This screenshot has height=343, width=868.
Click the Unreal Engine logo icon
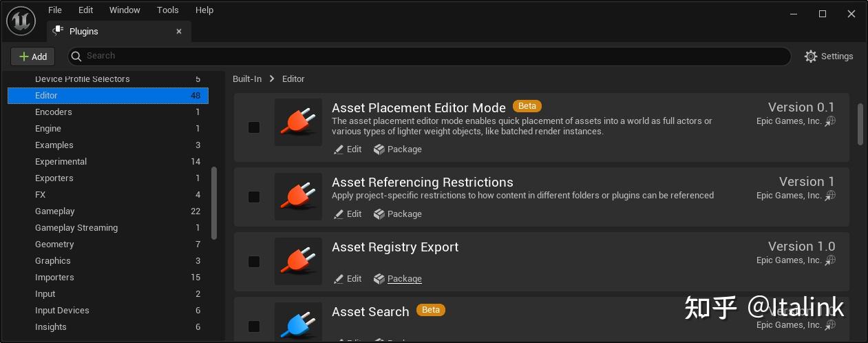point(21,21)
